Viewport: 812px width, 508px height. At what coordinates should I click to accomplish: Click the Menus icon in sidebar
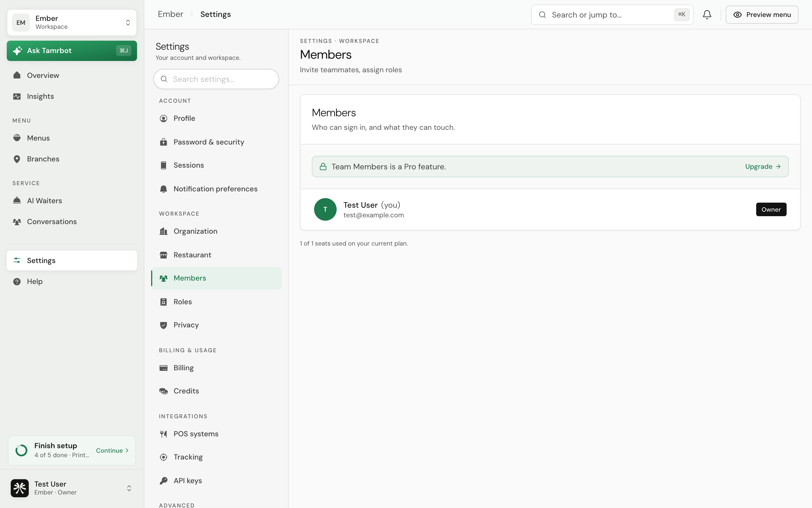(17, 138)
